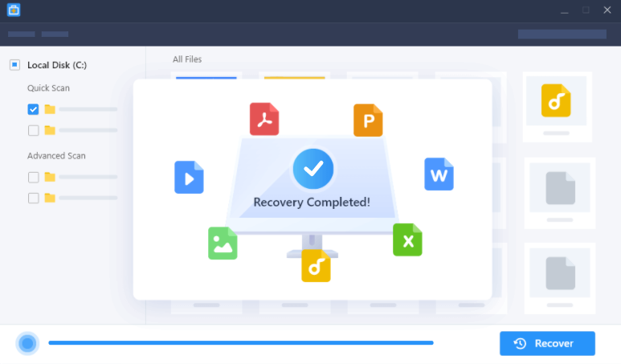The height and width of the screenshot is (364, 621).
Task: Click the yellow music icon below the monitor
Action: click(316, 266)
